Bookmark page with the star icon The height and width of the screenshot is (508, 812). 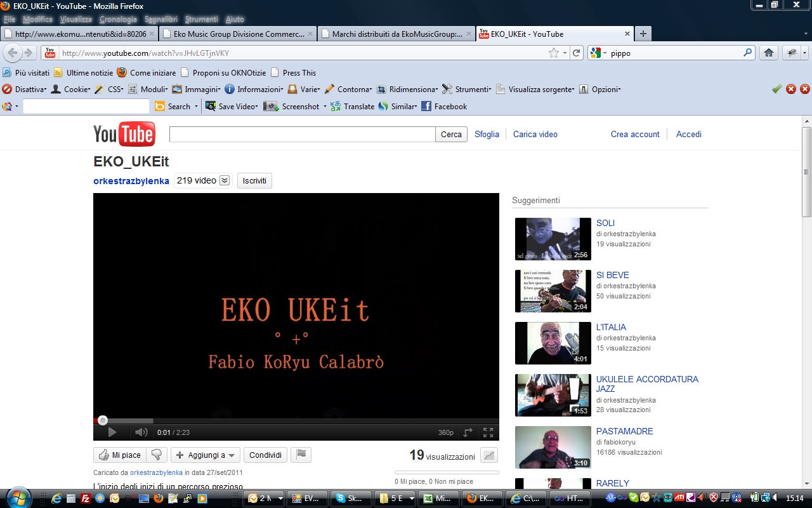(554, 53)
